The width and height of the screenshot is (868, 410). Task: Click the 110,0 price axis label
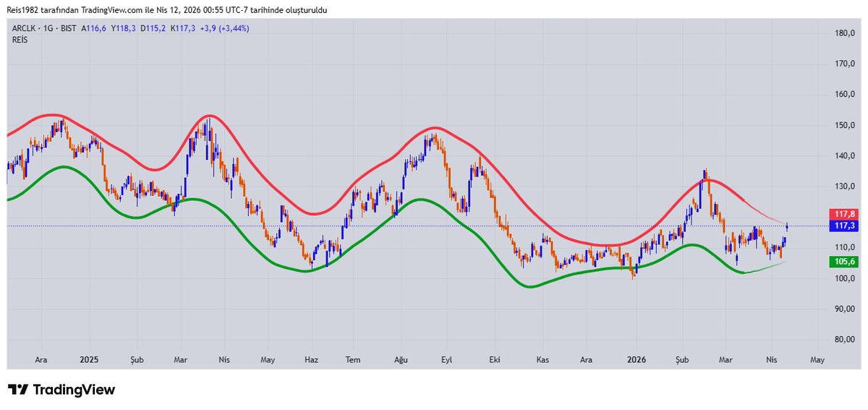point(846,247)
